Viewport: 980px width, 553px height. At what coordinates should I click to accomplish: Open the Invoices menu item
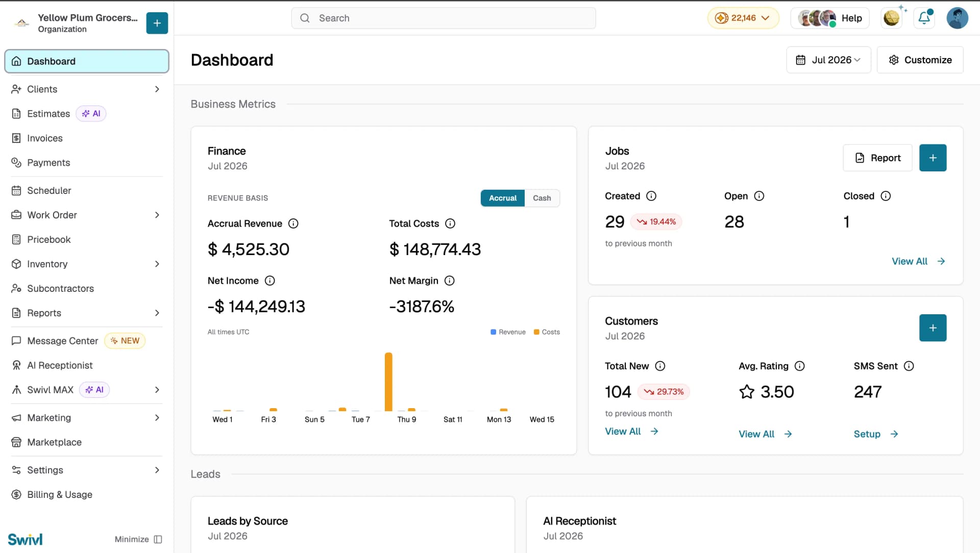[87, 138]
